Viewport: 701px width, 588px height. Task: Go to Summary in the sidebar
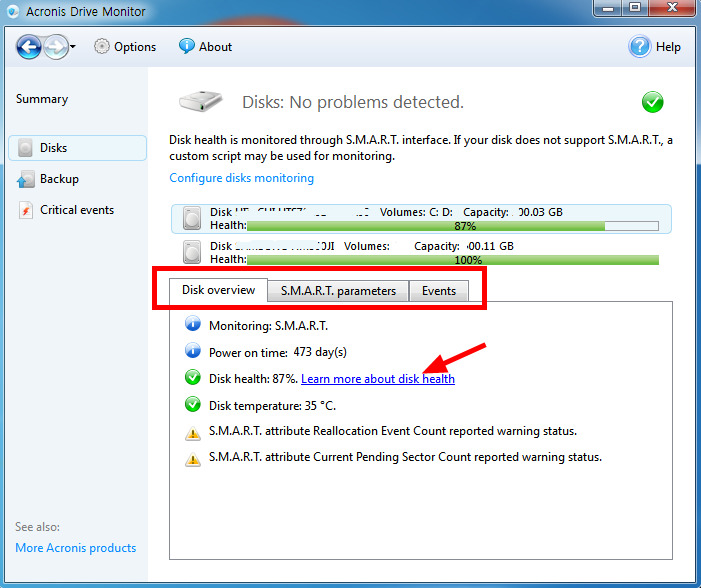pos(42,99)
